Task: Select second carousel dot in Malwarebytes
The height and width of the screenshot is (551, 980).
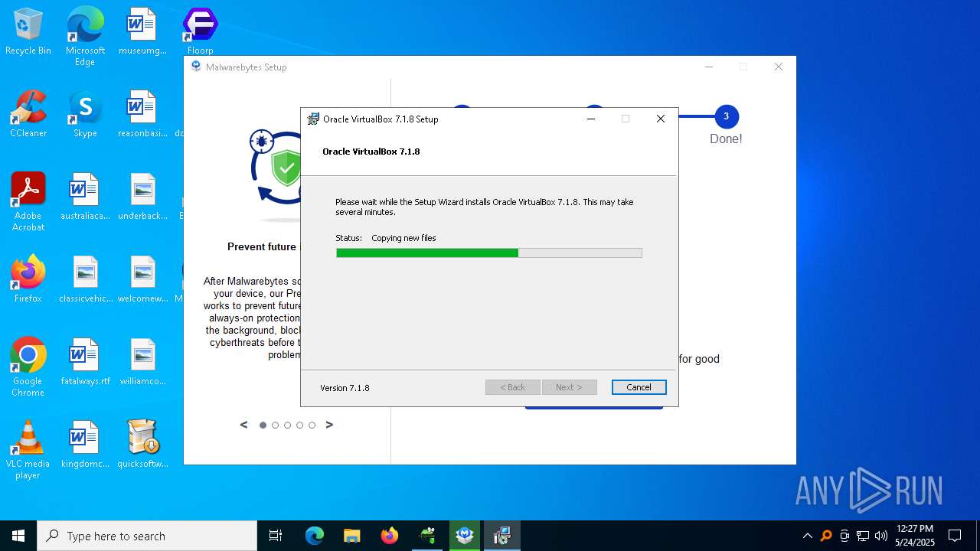Action: [x=275, y=425]
